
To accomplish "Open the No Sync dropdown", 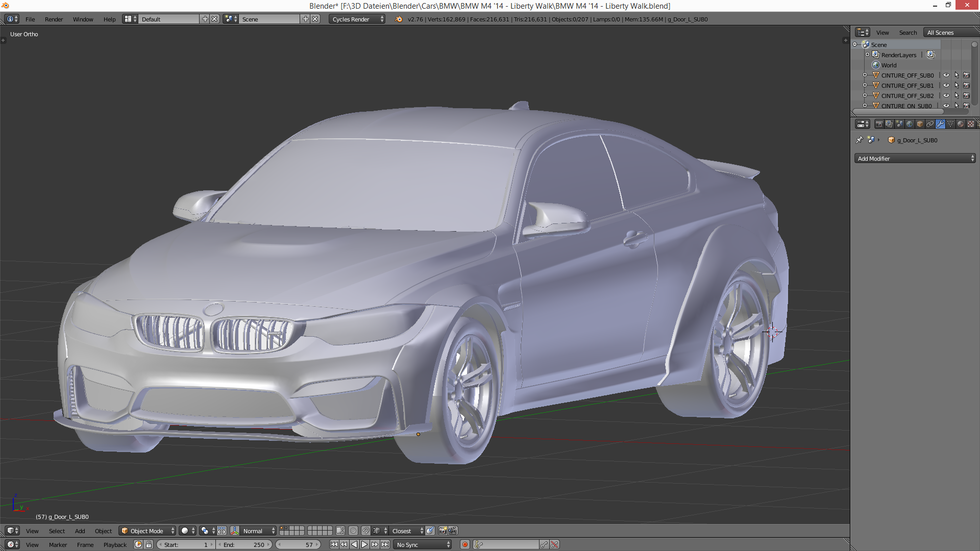I will pos(422,544).
